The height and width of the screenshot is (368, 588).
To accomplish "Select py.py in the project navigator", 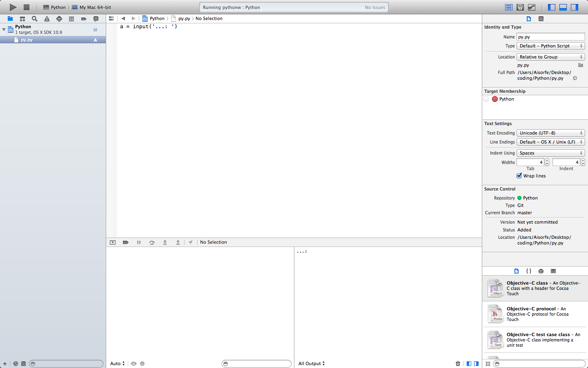I will (53, 40).
